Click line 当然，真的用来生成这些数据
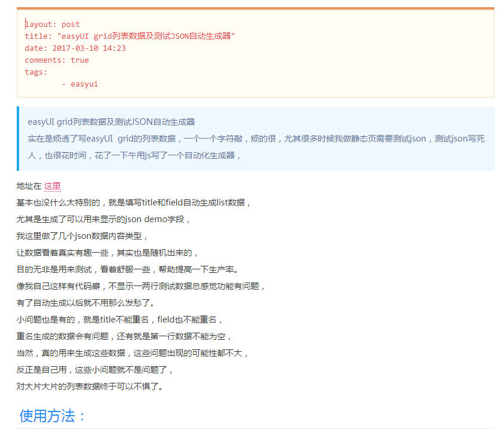Screen dimensions: 504x433 tap(133, 353)
